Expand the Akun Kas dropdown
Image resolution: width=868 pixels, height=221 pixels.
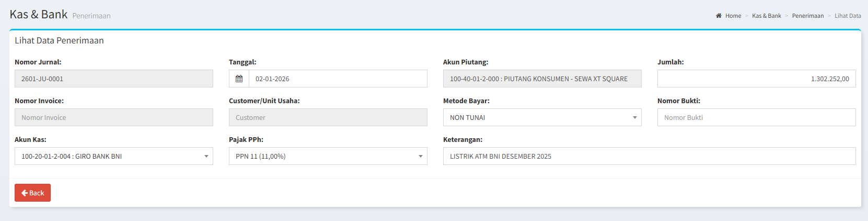(x=113, y=156)
